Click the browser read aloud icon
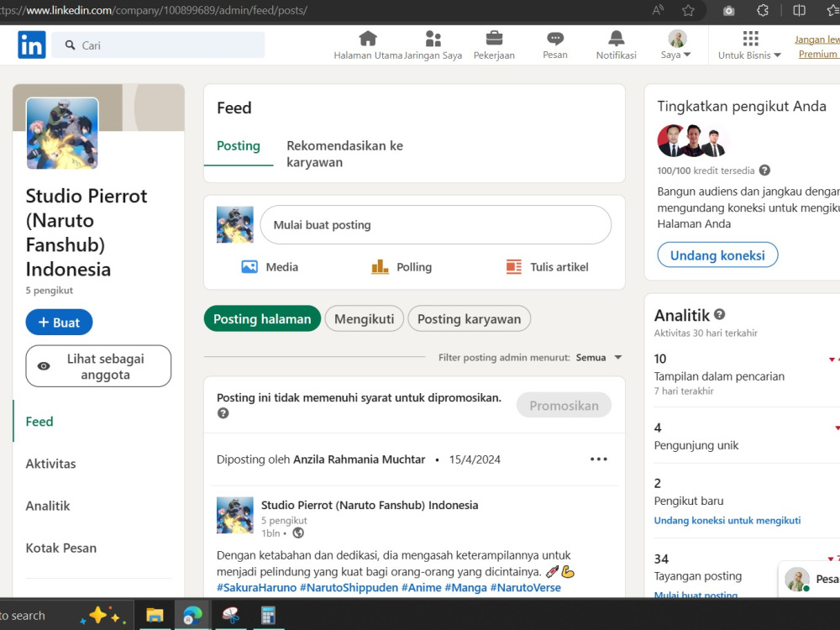 pyautogui.click(x=658, y=10)
